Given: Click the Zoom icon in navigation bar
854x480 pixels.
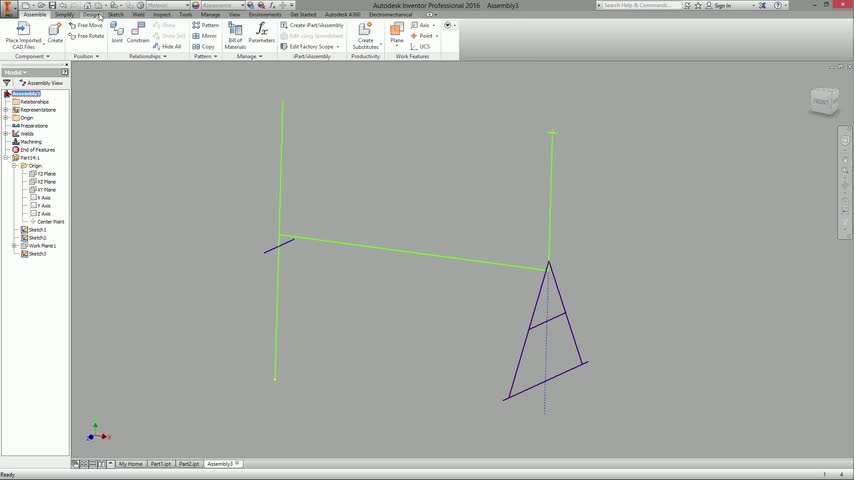Looking at the screenshot, I should [845, 171].
